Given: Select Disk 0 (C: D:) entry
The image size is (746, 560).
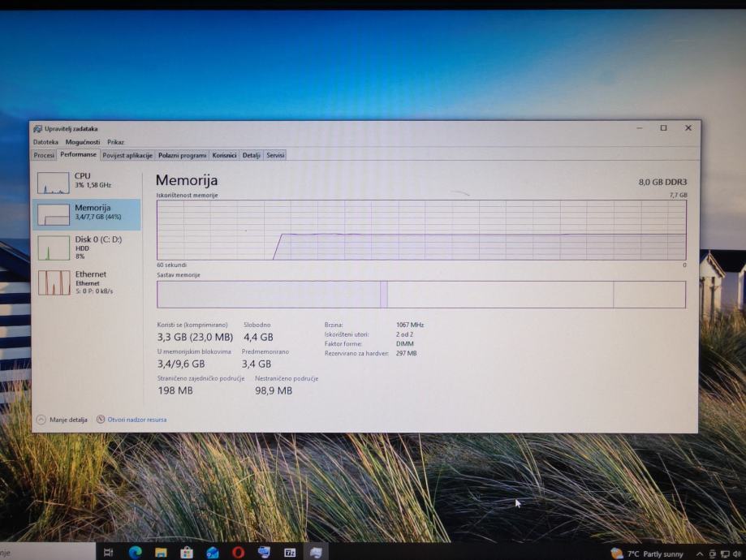Looking at the screenshot, I should tap(87, 247).
